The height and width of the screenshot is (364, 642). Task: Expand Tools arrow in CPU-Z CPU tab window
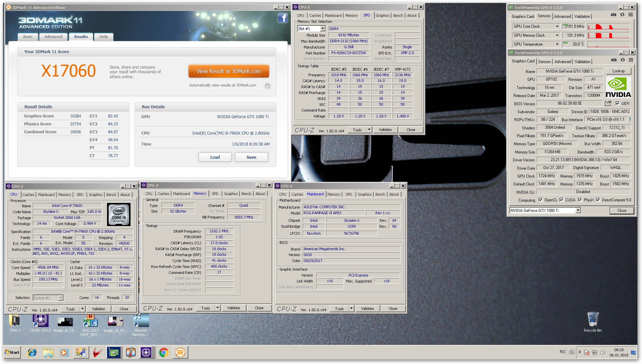[x=82, y=309]
